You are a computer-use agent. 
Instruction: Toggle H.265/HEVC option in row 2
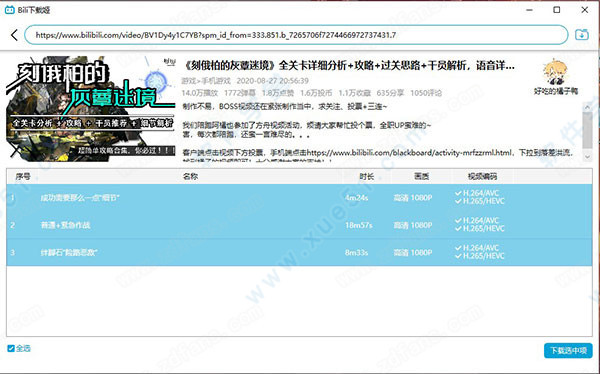click(x=480, y=229)
